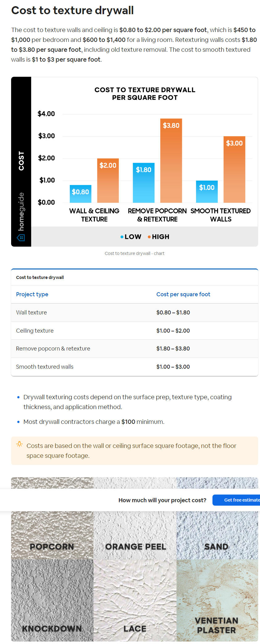Click the homeguide vertical brand text
260x644 pixels.
pyautogui.click(x=21, y=211)
